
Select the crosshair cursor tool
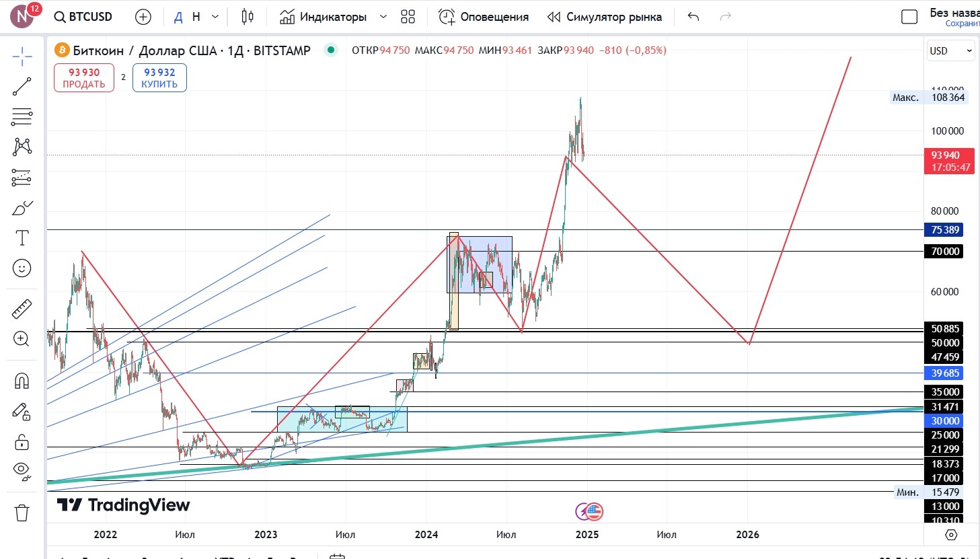coord(22,57)
